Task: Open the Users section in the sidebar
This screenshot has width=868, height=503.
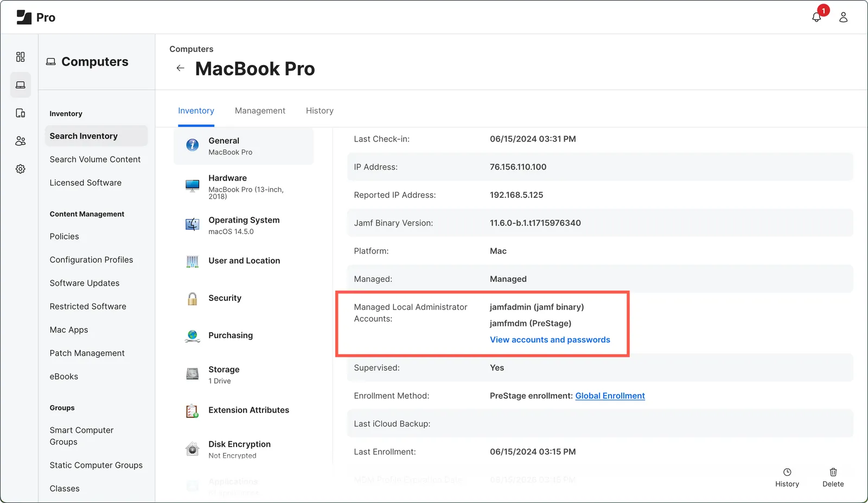Action: (x=20, y=141)
